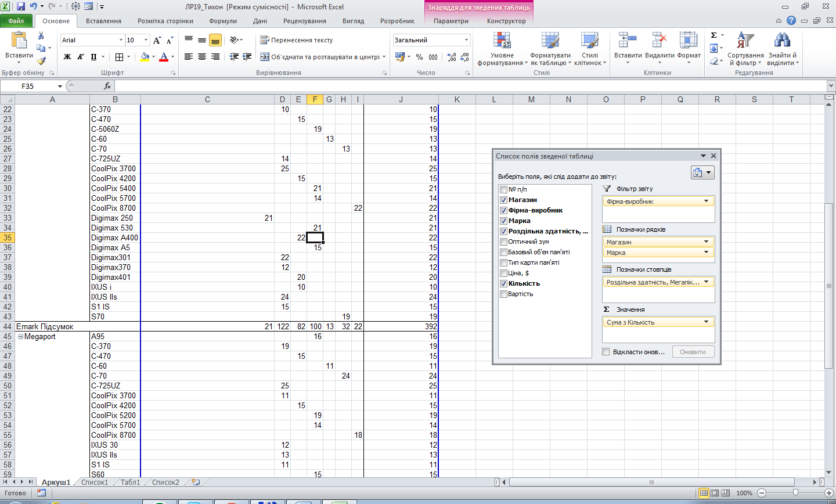Open the Name Box dropdown arrow
Image resolution: width=836 pixels, height=504 pixels.
point(60,86)
